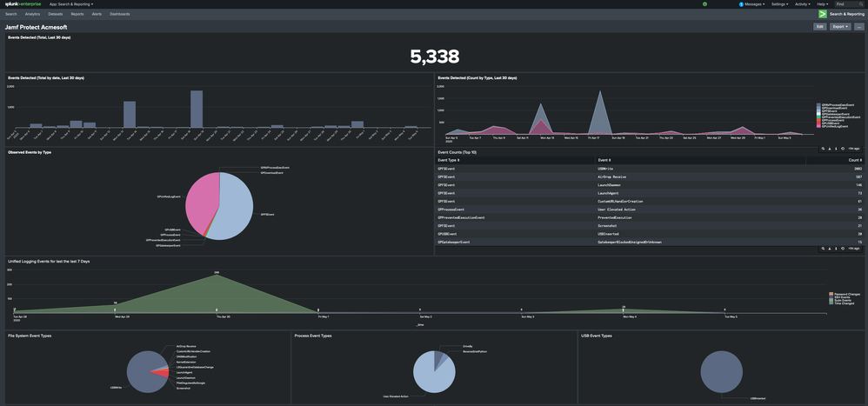Toggle Password Changes legend swatch
The height and width of the screenshot is (406, 868).
tap(831, 294)
